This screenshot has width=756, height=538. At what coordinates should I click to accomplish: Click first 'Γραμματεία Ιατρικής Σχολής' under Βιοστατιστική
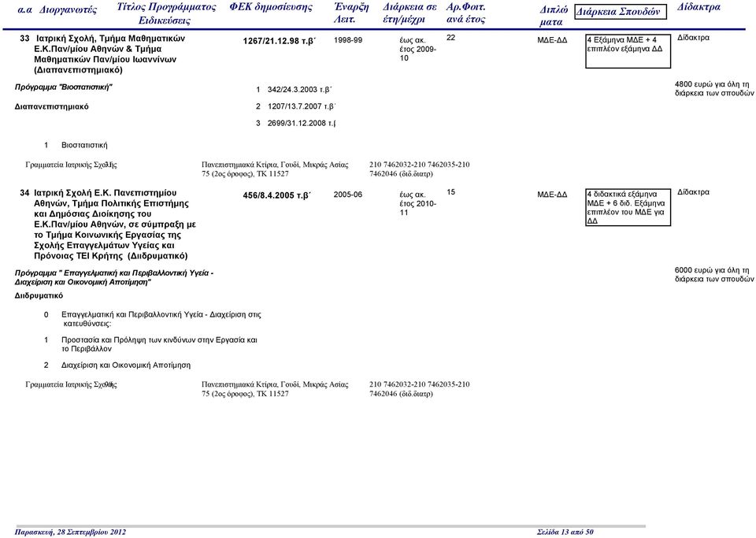click(71, 165)
